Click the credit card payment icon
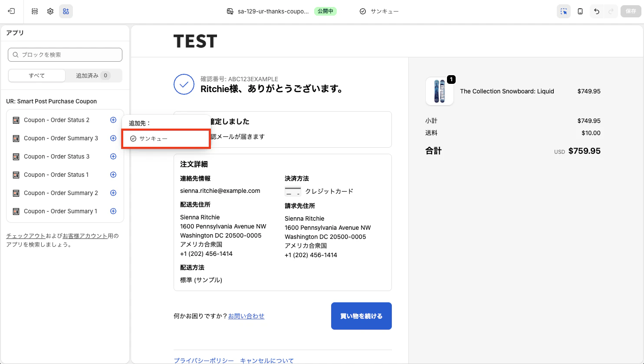Viewport: 644px width, 364px height. (293, 191)
